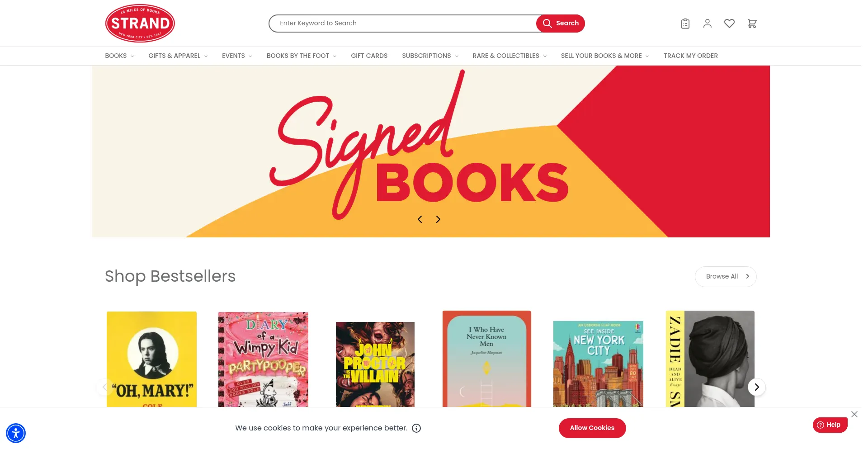Open the Gift Cards menu item

(x=369, y=56)
